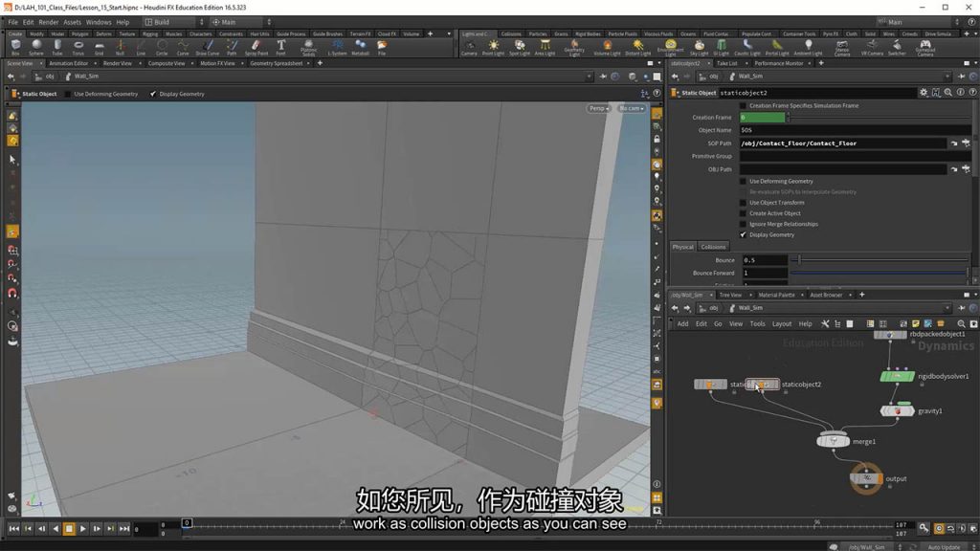Toggle the Use Object Transform checkbox

click(743, 203)
